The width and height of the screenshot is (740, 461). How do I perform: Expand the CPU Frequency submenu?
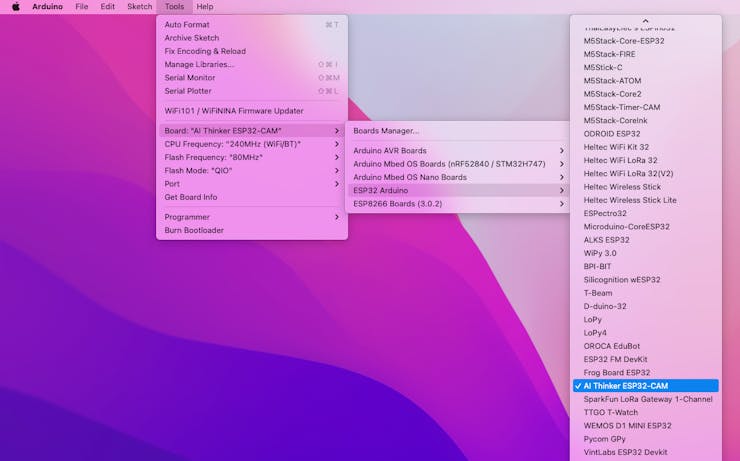coord(252,144)
